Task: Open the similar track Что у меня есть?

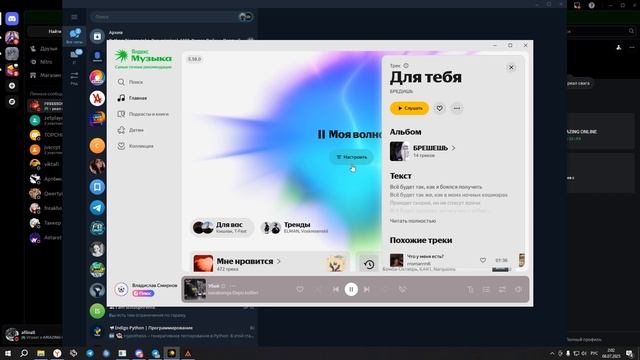Action: pos(425,256)
